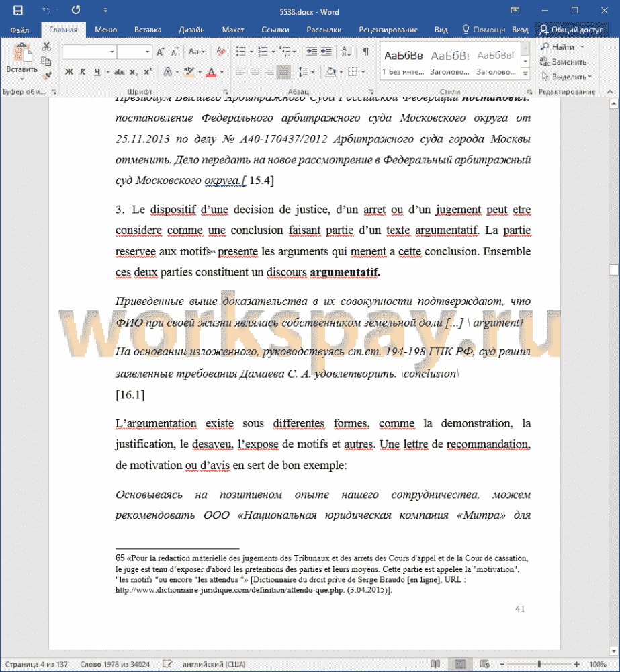Switch to Read Mode view
620x672 pixels.
tap(436, 664)
